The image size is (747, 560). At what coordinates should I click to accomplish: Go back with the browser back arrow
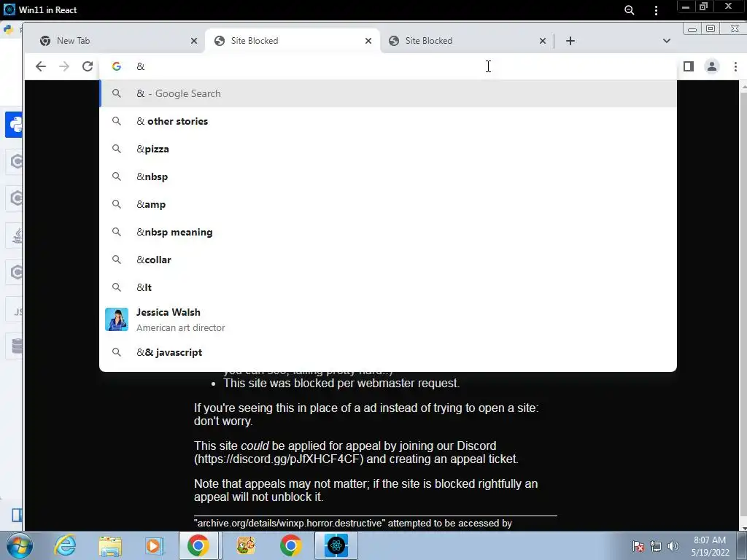click(x=41, y=66)
